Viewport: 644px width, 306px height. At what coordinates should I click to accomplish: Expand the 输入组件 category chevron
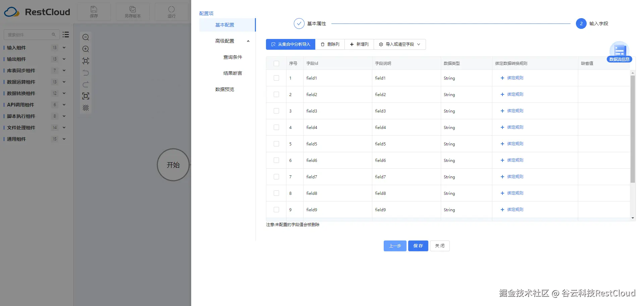coord(64,48)
